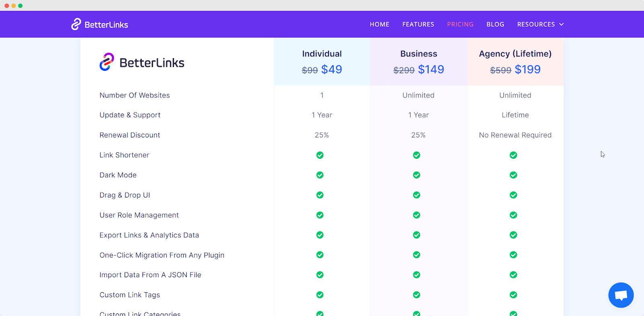Click the $149 Business price
644x316 pixels.
coord(431,69)
